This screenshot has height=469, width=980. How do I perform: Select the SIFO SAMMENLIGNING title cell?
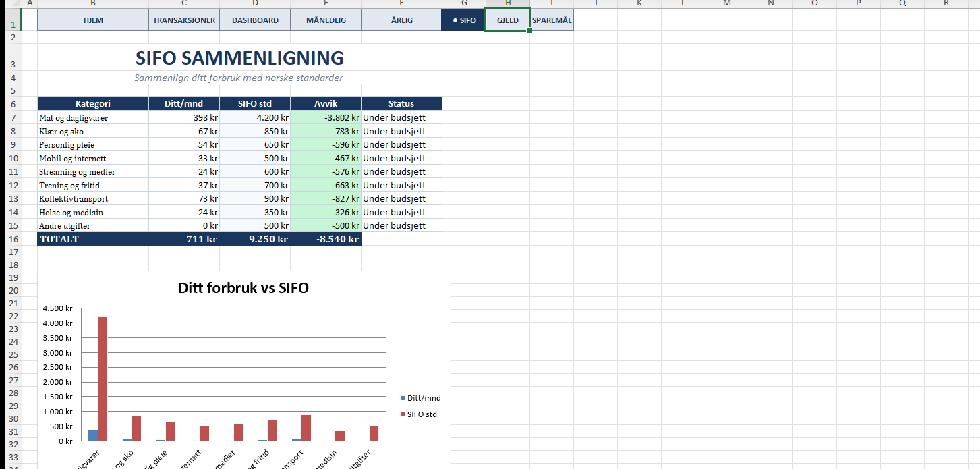tap(239, 58)
